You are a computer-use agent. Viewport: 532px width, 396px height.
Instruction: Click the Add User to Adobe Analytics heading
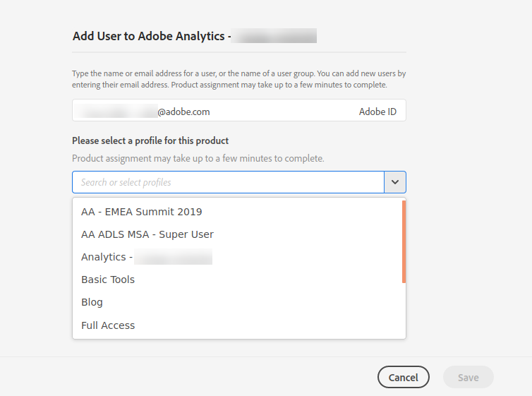[195, 36]
